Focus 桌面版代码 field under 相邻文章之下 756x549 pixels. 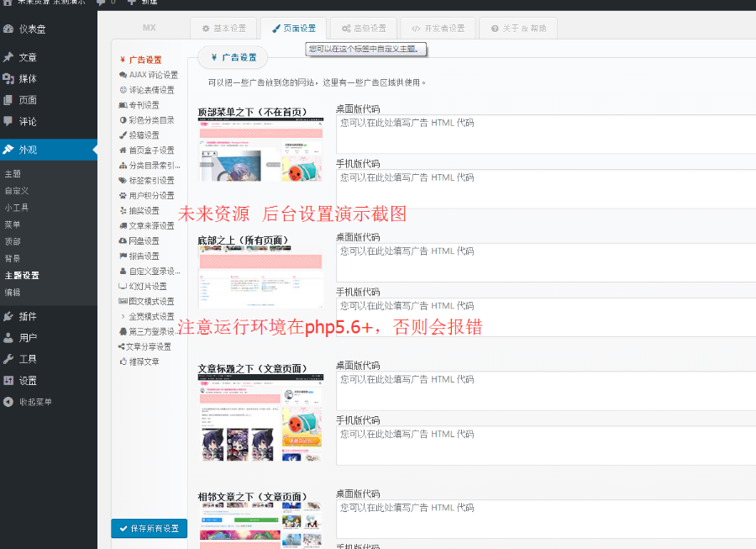pyautogui.click(x=546, y=519)
